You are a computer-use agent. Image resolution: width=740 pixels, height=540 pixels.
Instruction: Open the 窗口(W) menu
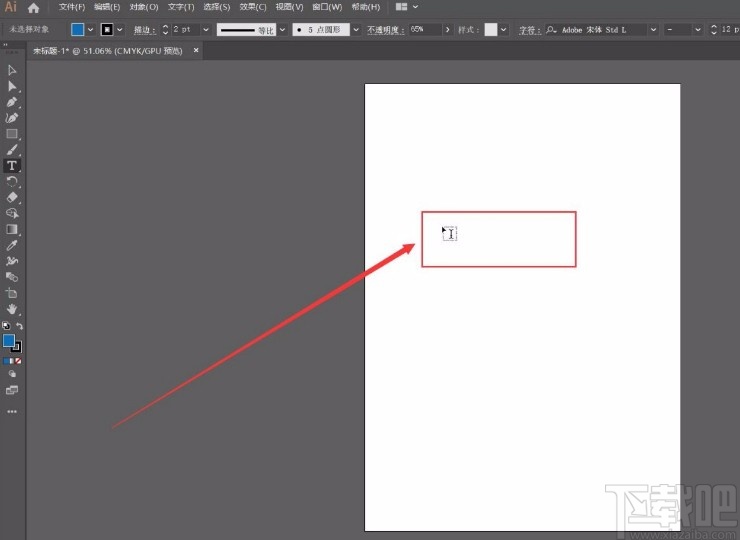coord(327,7)
